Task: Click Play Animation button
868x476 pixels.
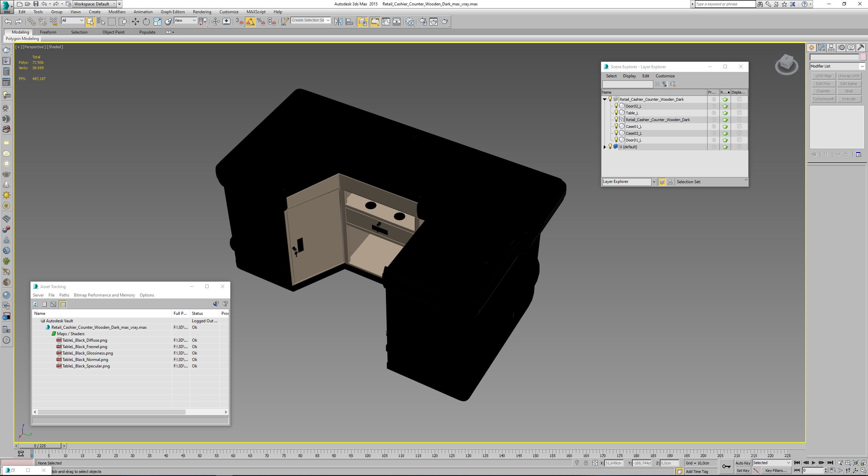Action: 813,463
